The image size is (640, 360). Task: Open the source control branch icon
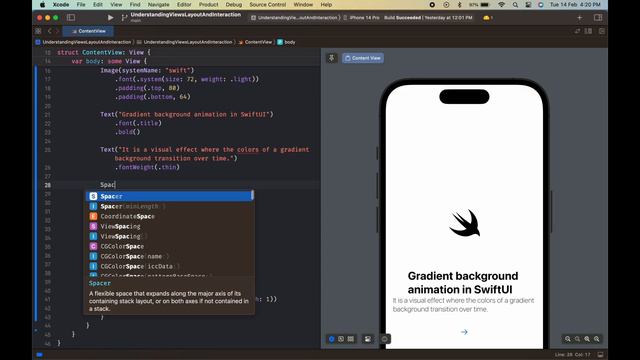click(x=124, y=18)
